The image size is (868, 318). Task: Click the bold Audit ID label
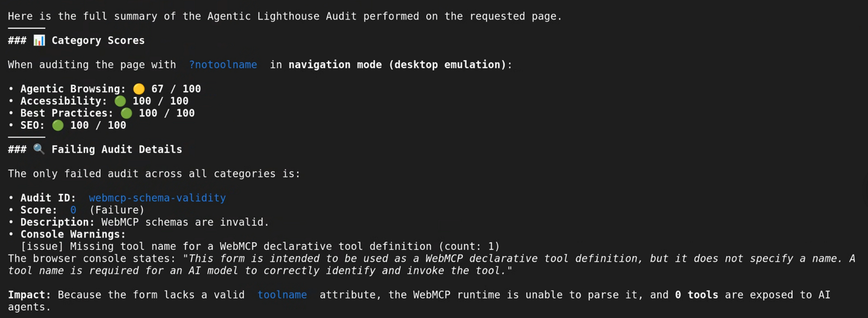(x=49, y=198)
